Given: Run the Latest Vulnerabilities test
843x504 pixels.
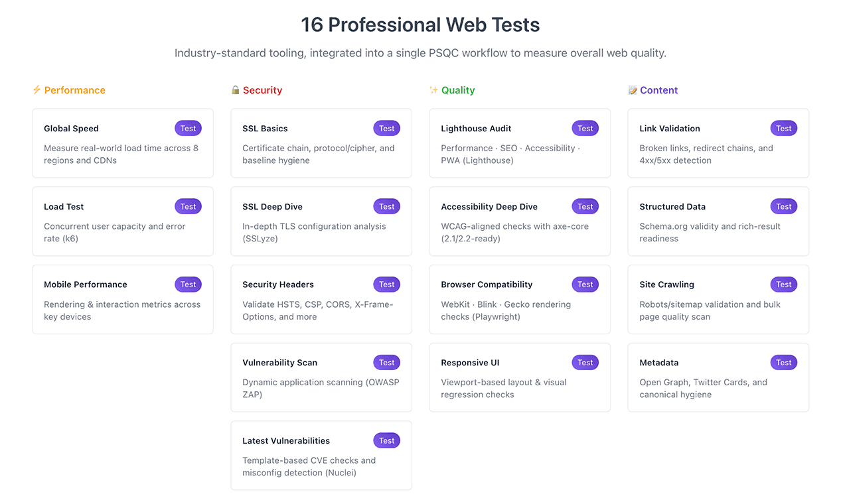Looking at the screenshot, I should tap(386, 440).
